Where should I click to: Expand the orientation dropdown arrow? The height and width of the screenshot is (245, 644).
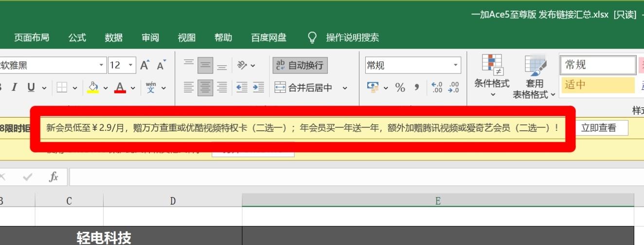click(x=253, y=65)
